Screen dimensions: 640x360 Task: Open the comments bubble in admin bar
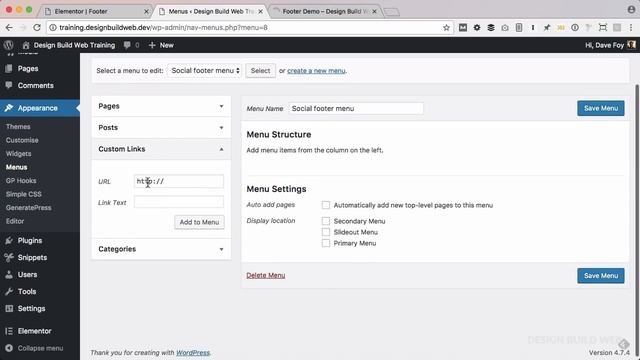click(127, 45)
